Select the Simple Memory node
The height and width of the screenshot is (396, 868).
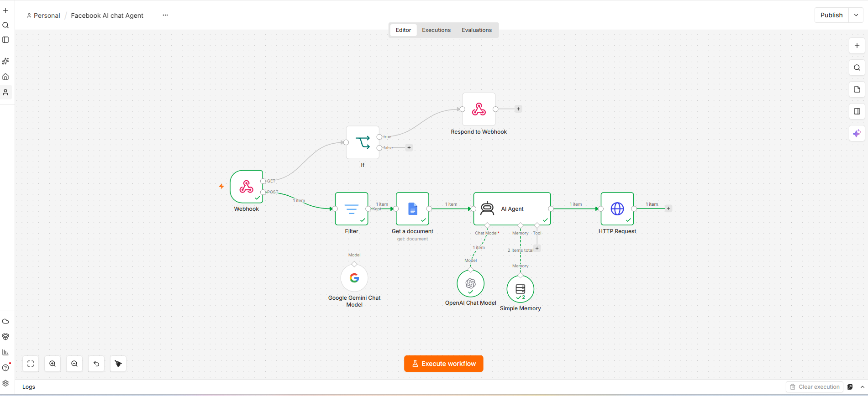[521, 289]
